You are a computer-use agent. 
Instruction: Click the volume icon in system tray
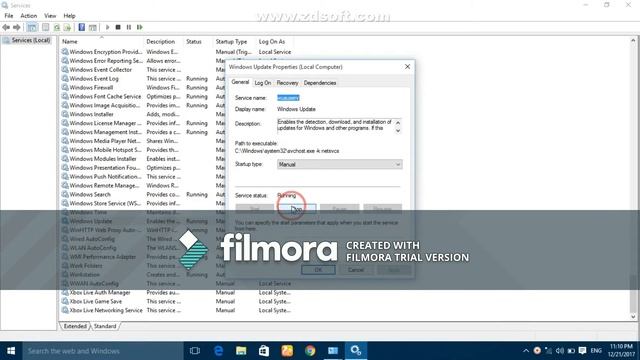pyautogui.click(x=560, y=351)
